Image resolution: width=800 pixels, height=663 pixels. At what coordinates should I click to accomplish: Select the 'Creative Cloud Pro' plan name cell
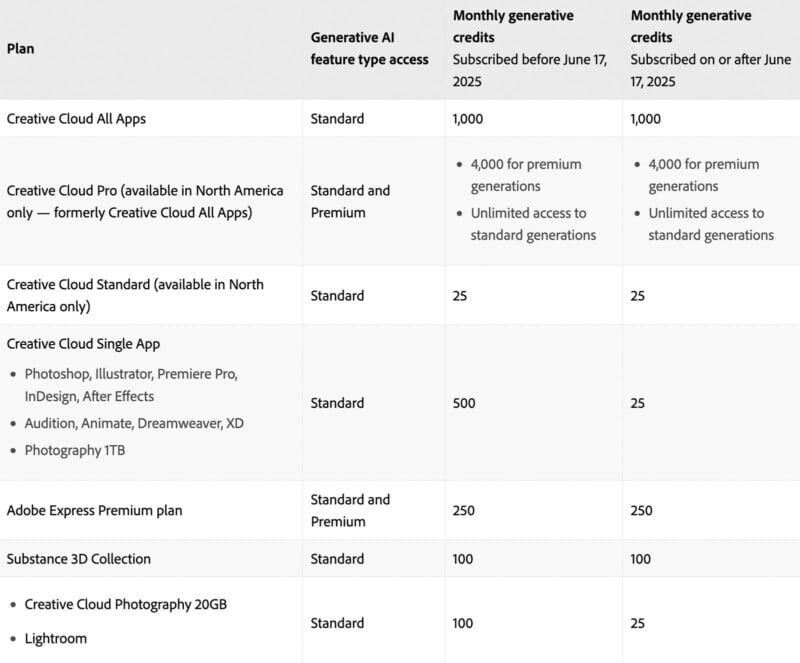pos(145,201)
